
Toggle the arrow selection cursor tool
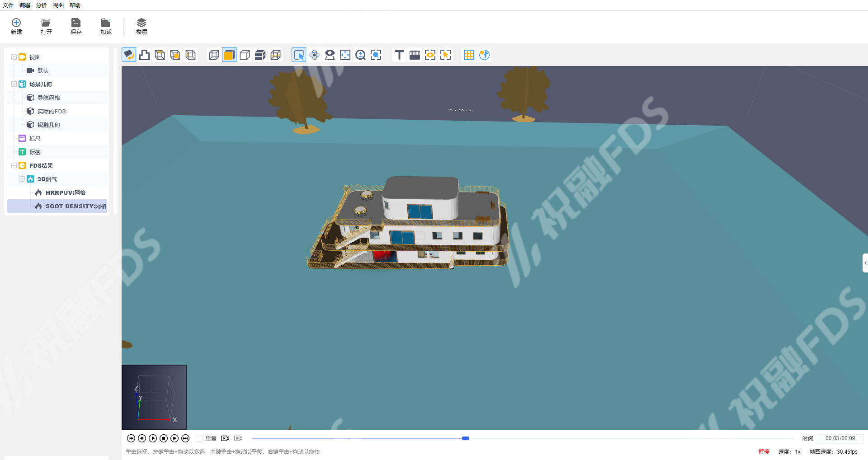click(x=299, y=55)
